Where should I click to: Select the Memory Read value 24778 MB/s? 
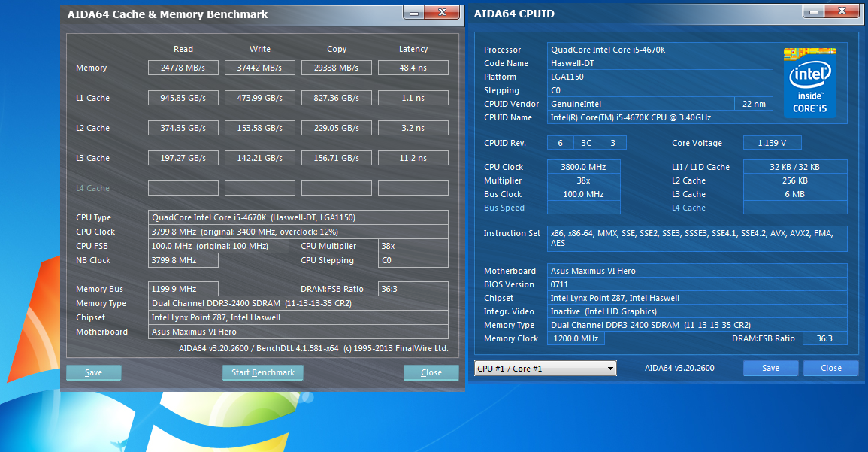point(183,68)
